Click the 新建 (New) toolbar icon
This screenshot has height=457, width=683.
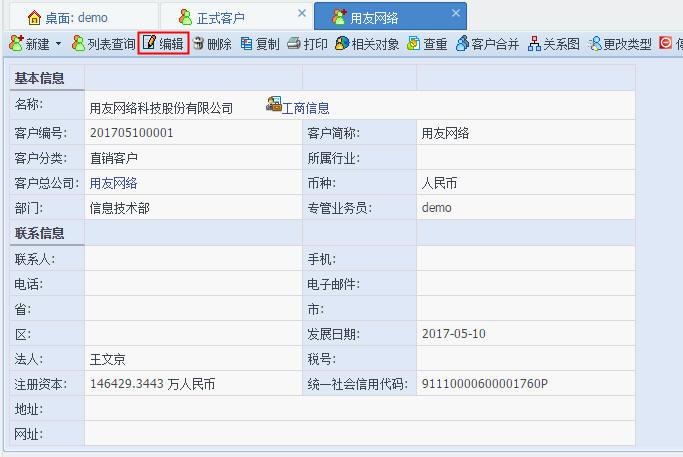pyautogui.click(x=16, y=43)
